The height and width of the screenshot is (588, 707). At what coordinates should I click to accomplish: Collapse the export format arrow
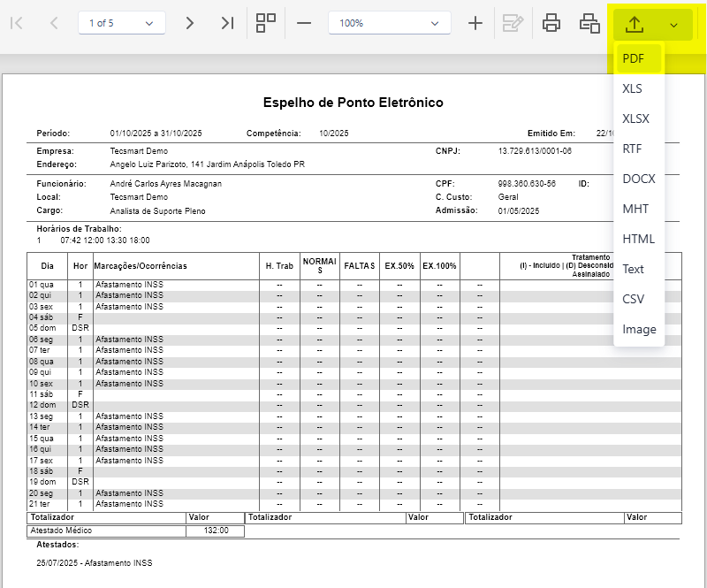(x=673, y=25)
